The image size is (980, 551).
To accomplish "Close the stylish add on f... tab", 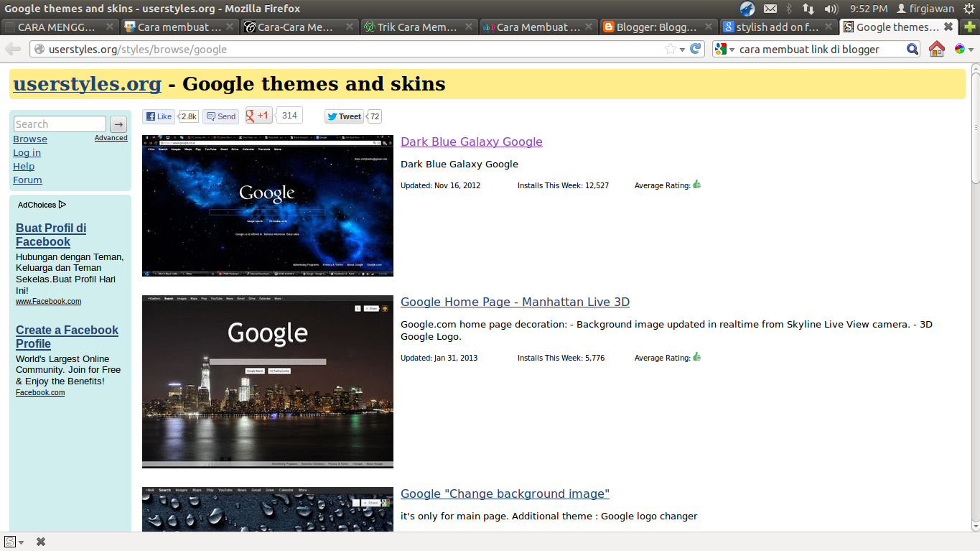I will pyautogui.click(x=828, y=27).
